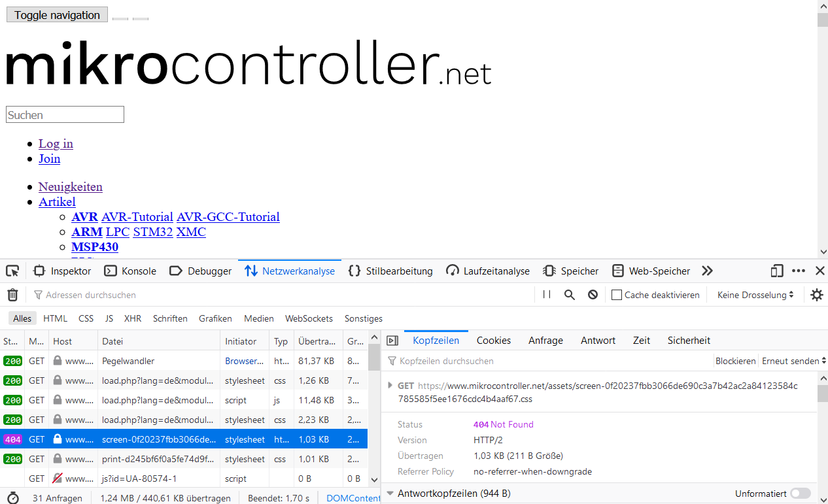
Task: Activate the element picker icon
Action: [12, 271]
